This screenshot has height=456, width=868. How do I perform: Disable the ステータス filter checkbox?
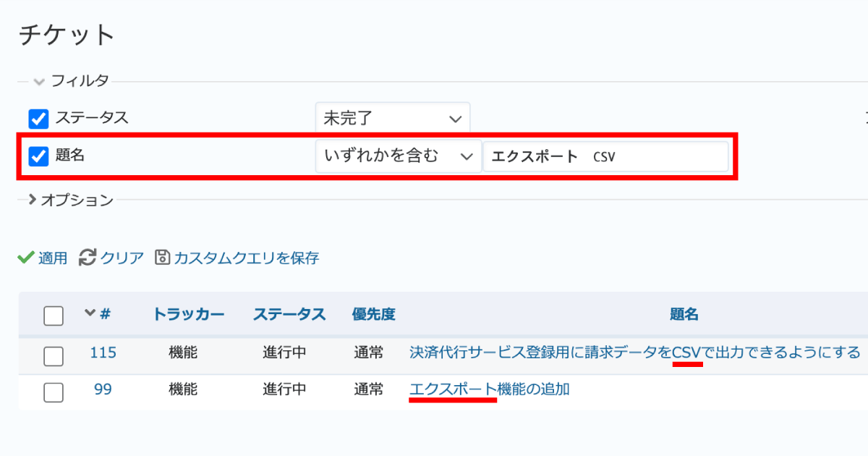click(38, 117)
